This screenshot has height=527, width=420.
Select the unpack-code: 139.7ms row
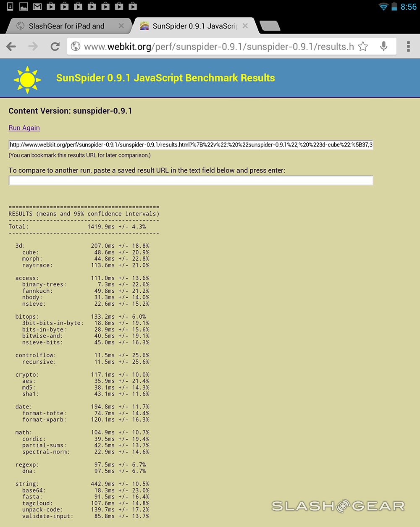(86, 510)
